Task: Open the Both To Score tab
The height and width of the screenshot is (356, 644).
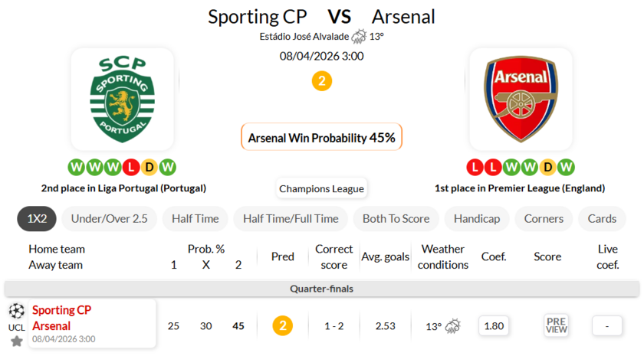Action: [x=396, y=219]
